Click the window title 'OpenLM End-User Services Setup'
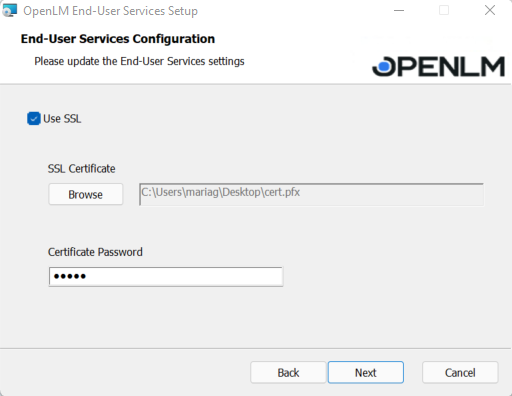512x396 pixels. pyautogui.click(x=110, y=11)
